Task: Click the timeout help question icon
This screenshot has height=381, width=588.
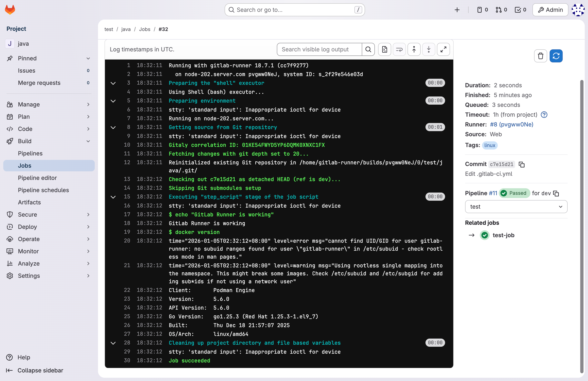Action: click(544, 115)
